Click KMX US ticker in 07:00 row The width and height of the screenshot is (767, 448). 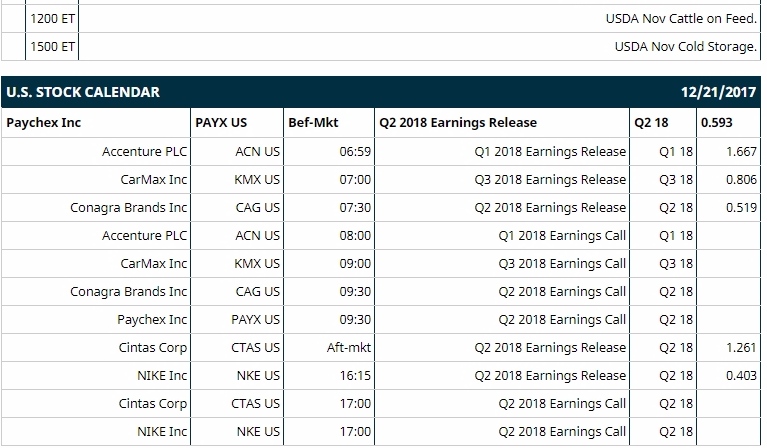257,179
